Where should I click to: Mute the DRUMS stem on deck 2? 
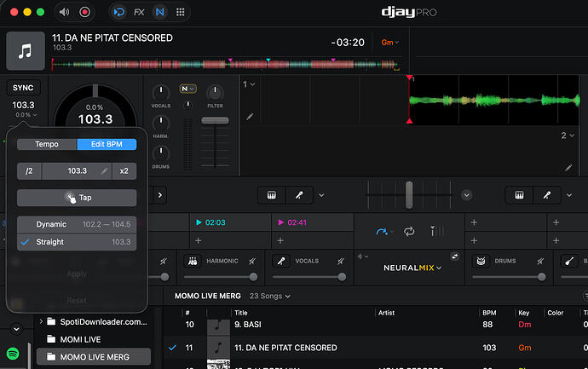click(540, 261)
